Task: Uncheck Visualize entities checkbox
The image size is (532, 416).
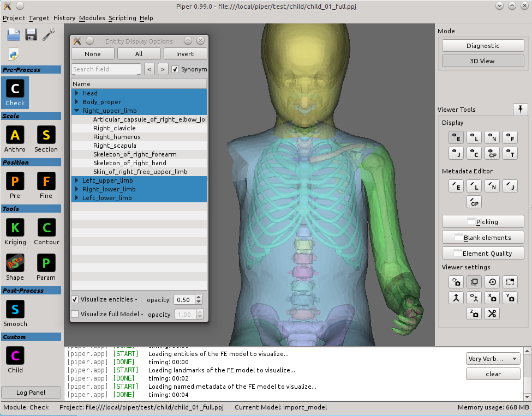Action: 75,299
